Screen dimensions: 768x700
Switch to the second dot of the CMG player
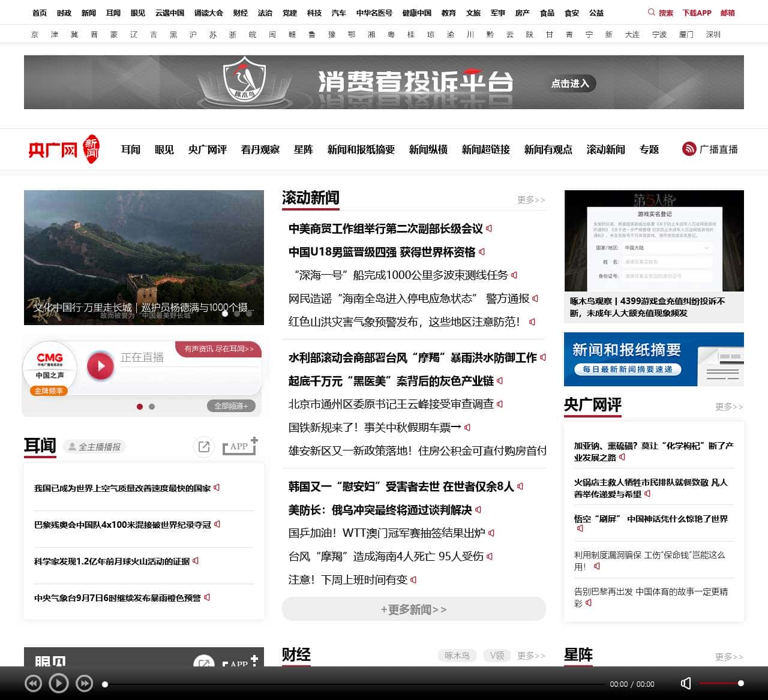(151, 407)
